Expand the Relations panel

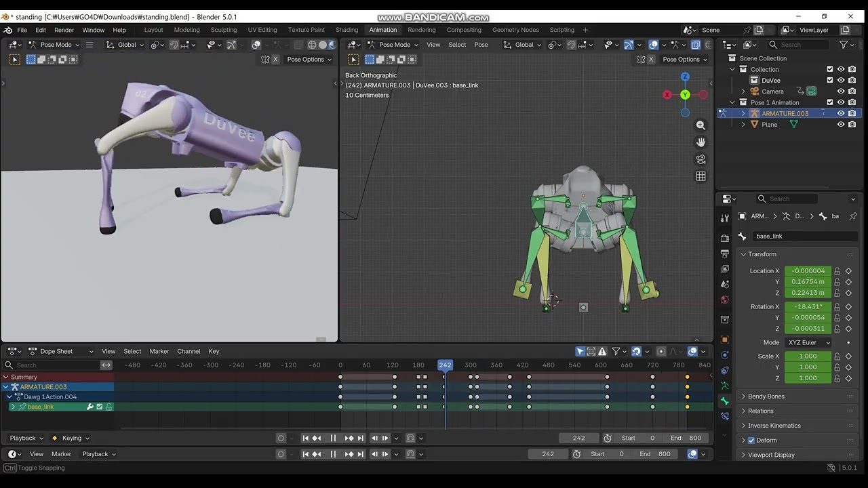click(x=760, y=411)
